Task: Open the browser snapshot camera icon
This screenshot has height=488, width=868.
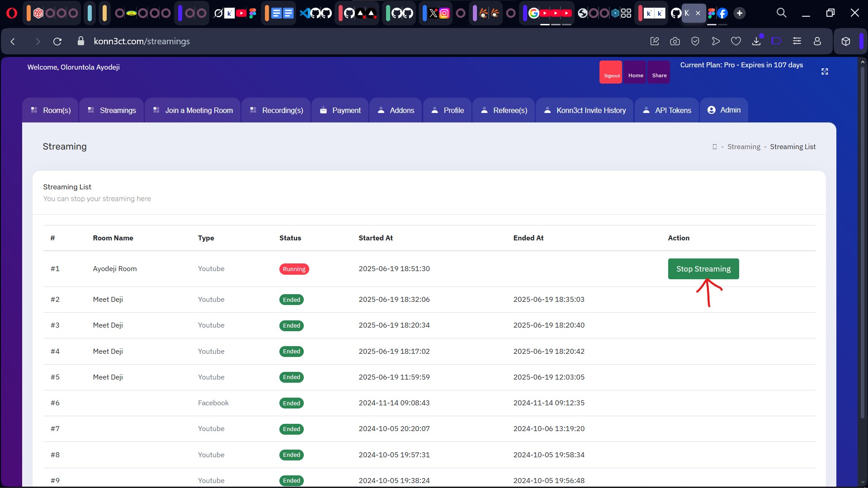Action: [675, 42]
